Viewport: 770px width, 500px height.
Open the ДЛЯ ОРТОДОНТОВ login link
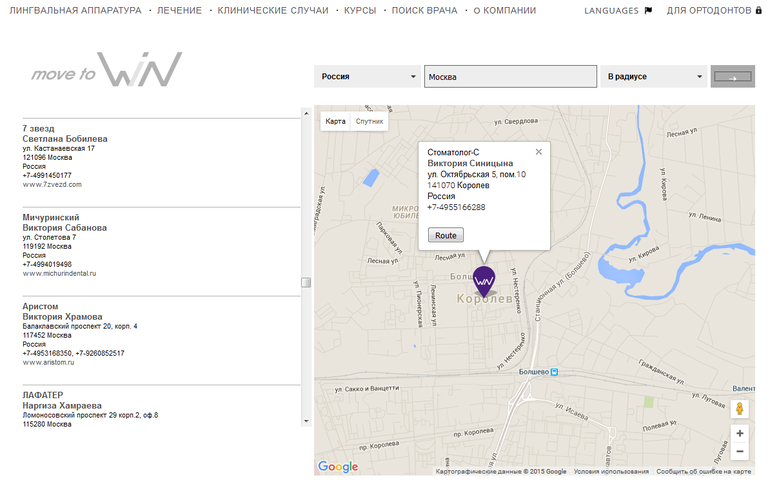709,10
